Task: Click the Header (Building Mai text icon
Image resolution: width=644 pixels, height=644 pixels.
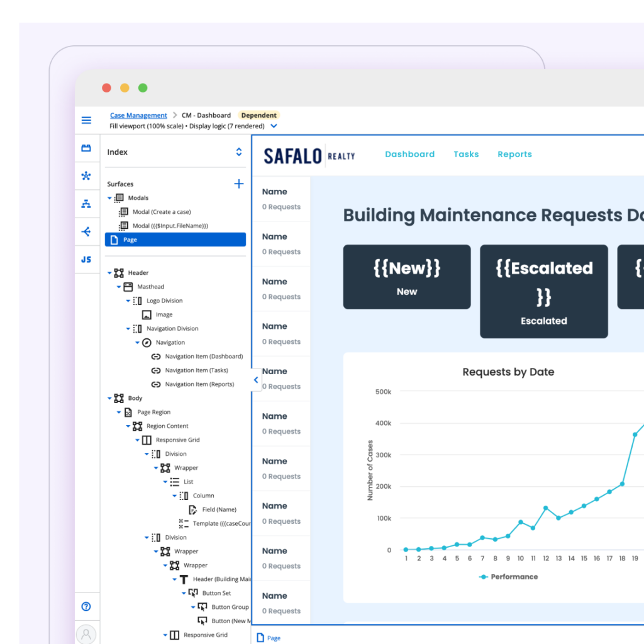Action: tap(184, 579)
